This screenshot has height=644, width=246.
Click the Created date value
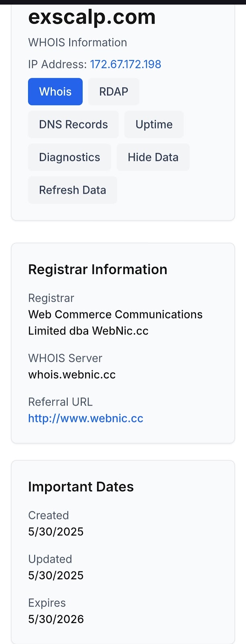(56, 532)
